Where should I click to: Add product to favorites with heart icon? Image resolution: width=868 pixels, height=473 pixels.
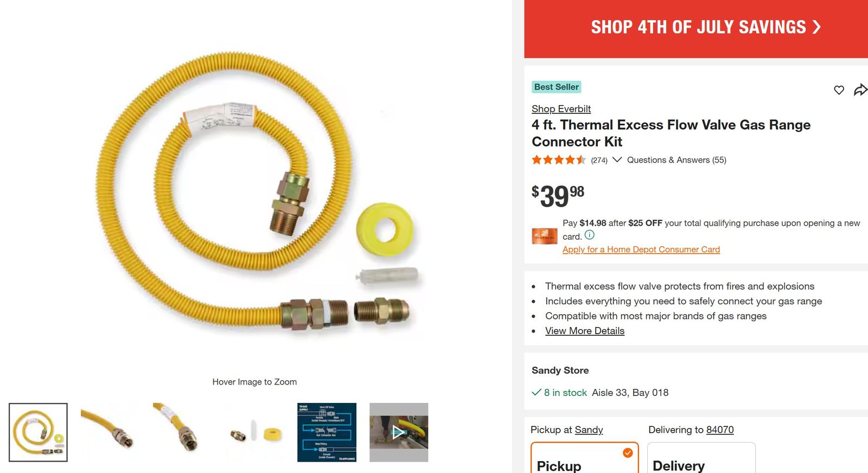839,90
